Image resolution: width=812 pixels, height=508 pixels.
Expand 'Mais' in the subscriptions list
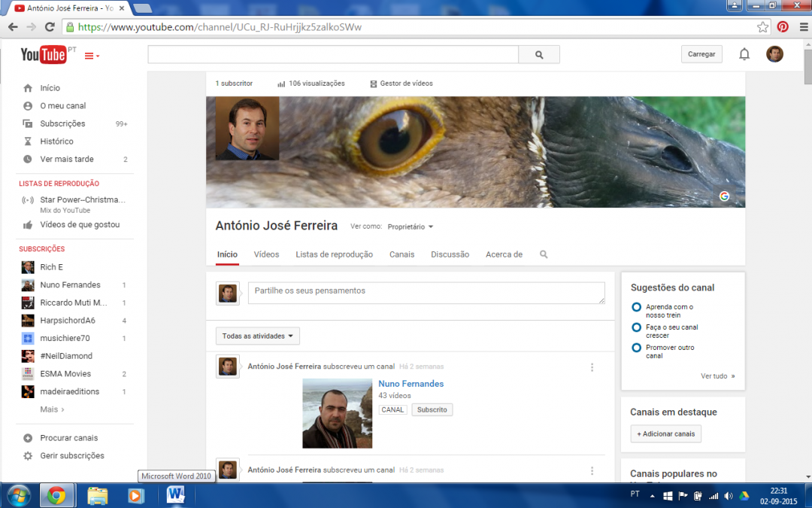click(x=52, y=409)
